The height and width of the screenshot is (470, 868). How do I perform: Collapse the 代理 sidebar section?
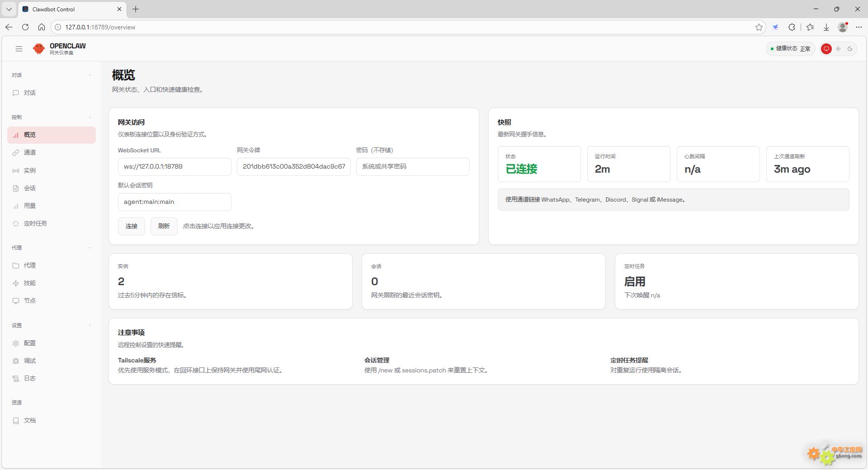90,248
